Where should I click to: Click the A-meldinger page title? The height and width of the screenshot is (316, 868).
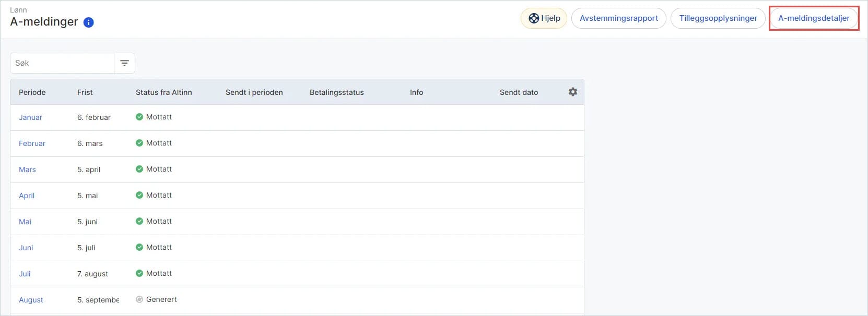click(44, 22)
